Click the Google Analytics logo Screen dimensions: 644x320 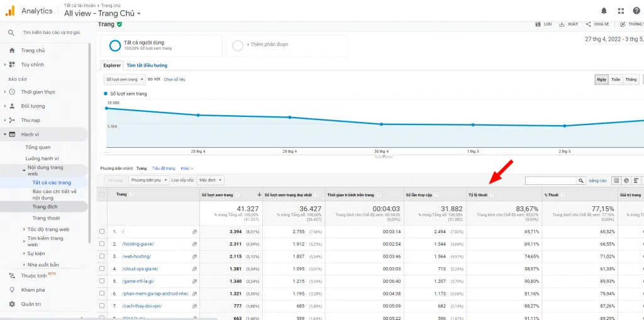tap(10, 11)
